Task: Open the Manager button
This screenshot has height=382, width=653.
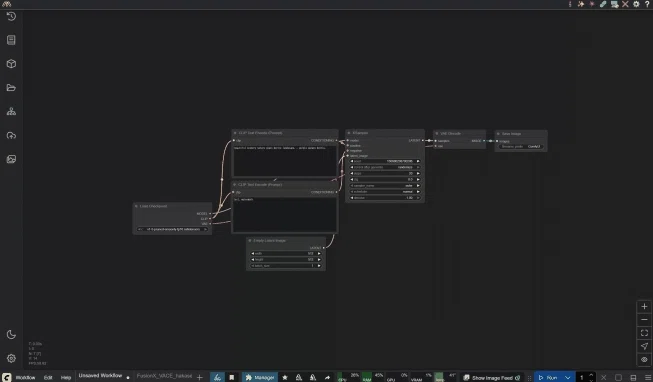Action: 260,377
